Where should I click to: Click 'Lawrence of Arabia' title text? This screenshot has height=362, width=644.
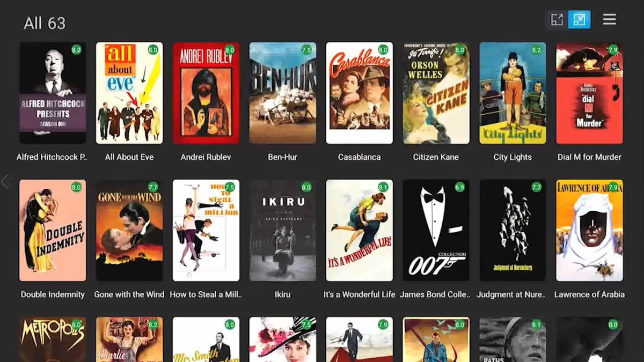point(589,294)
